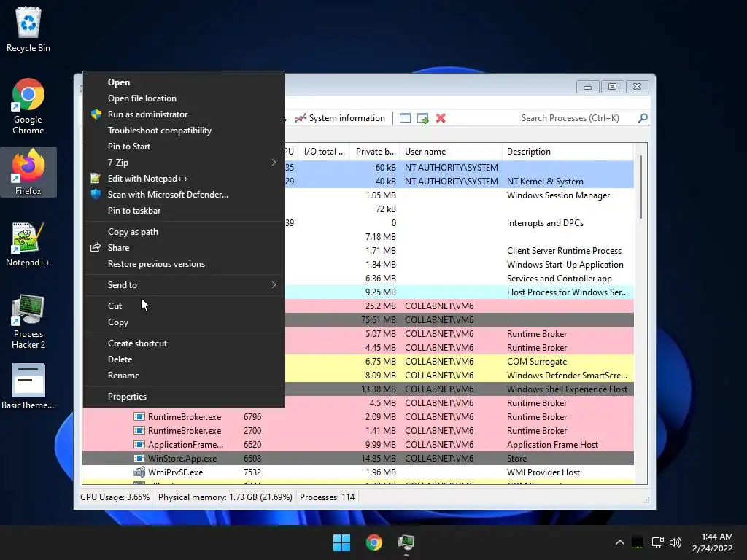Click the Search Processes input field
Image resolution: width=747 pixels, height=560 pixels.
pos(578,118)
